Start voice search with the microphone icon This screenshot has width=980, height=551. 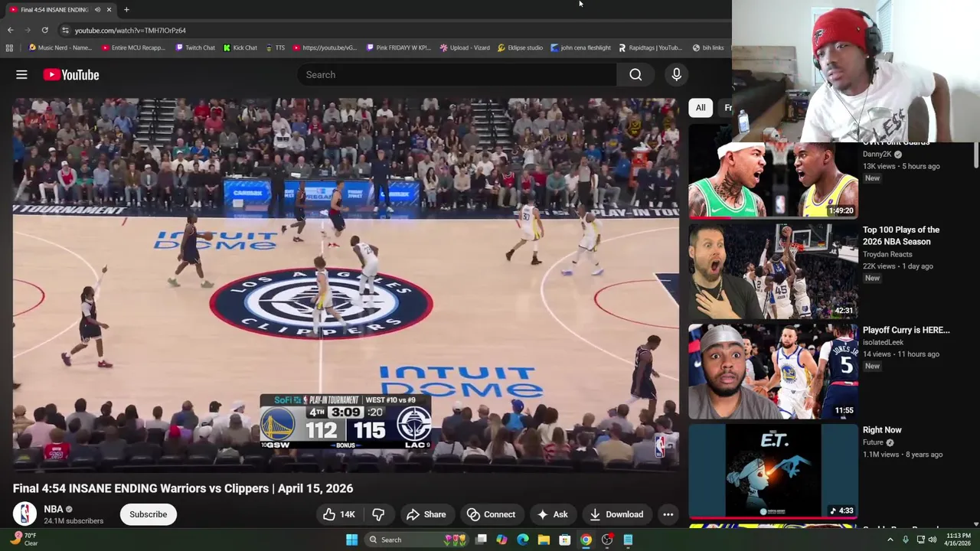[676, 74]
